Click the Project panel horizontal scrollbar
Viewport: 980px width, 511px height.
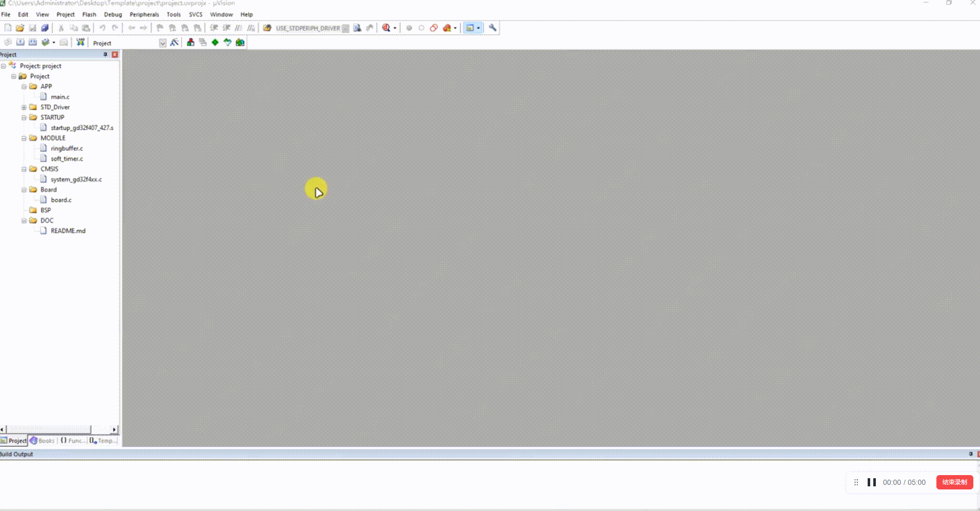point(49,429)
